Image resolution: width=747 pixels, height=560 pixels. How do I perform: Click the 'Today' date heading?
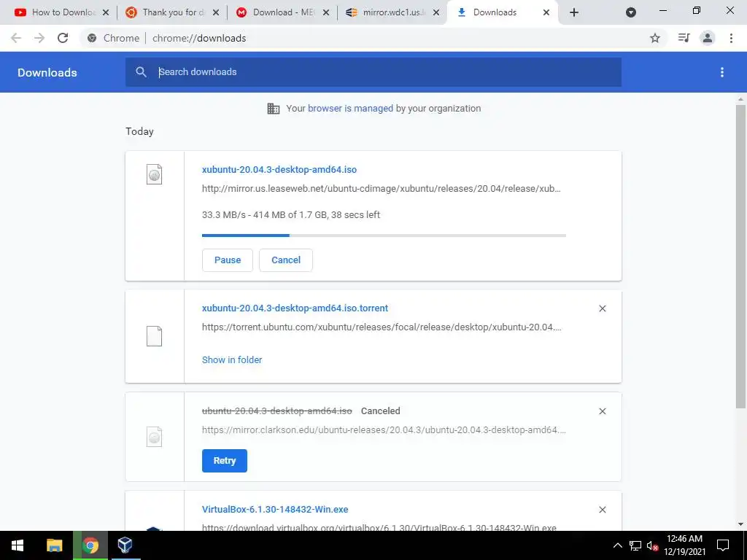(x=139, y=131)
